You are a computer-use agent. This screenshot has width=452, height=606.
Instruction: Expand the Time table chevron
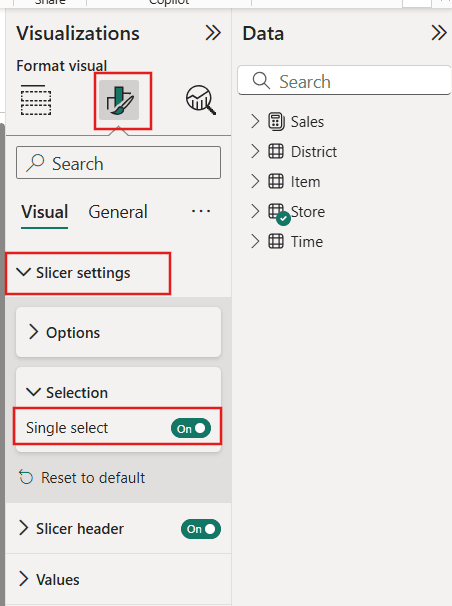click(255, 242)
